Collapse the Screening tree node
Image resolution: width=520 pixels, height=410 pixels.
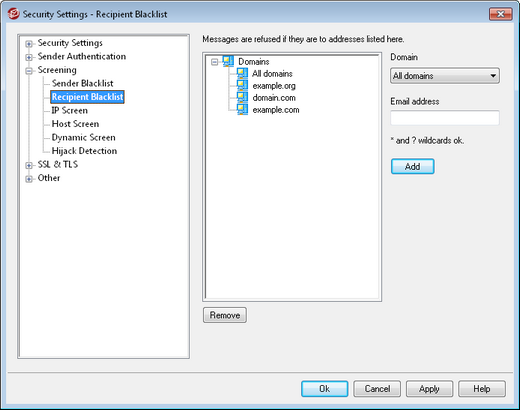coord(29,71)
